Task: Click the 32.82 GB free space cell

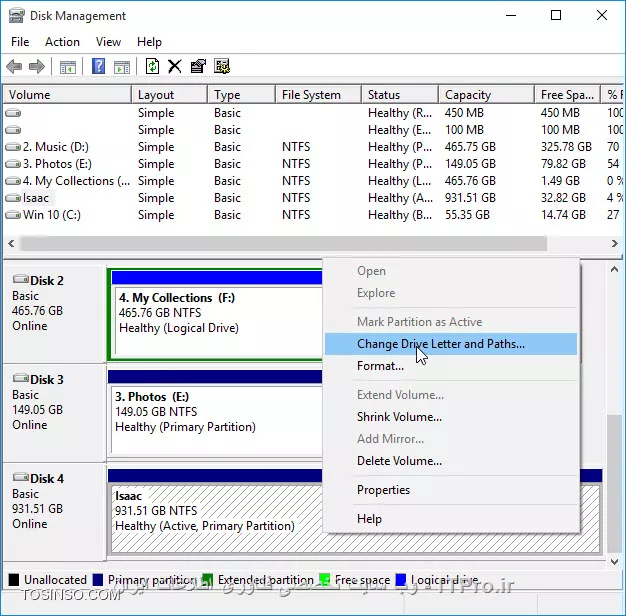Action: click(x=563, y=198)
